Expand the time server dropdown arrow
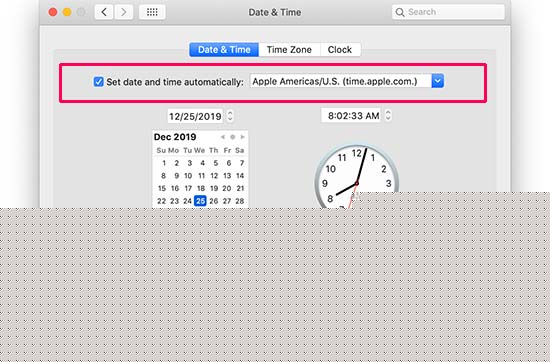Image resolution: width=550 pixels, height=362 pixels. click(437, 81)
